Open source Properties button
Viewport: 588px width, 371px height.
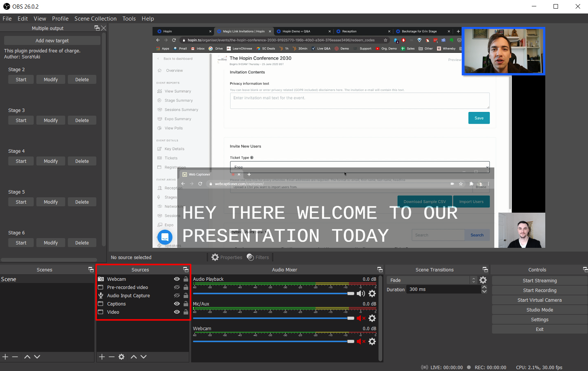[x=227, y=257]
